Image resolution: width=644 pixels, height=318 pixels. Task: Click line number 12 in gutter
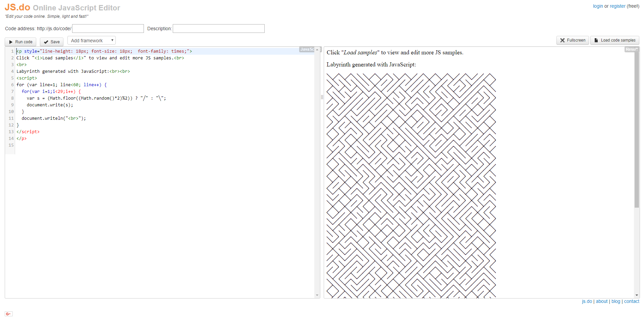click(11, 125)
